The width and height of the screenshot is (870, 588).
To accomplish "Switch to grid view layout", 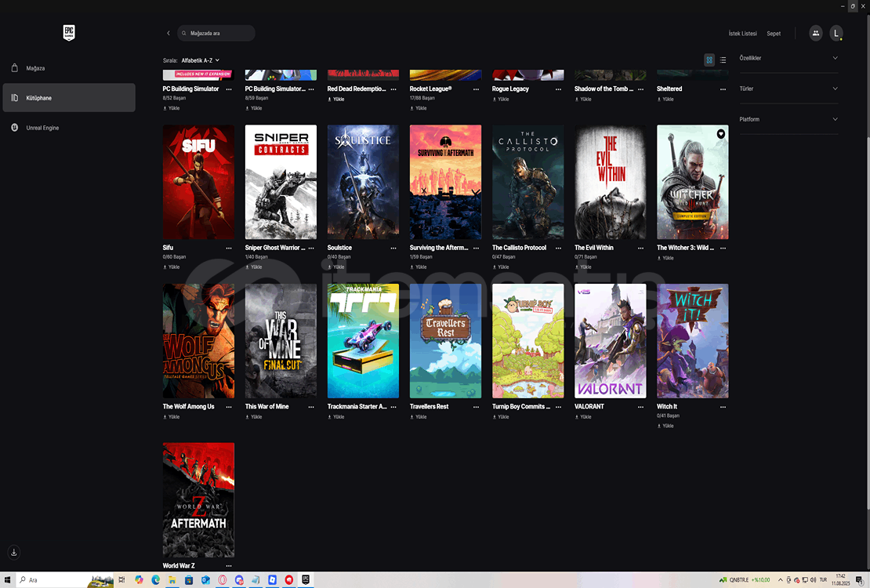I will click(x=709, y=60).
